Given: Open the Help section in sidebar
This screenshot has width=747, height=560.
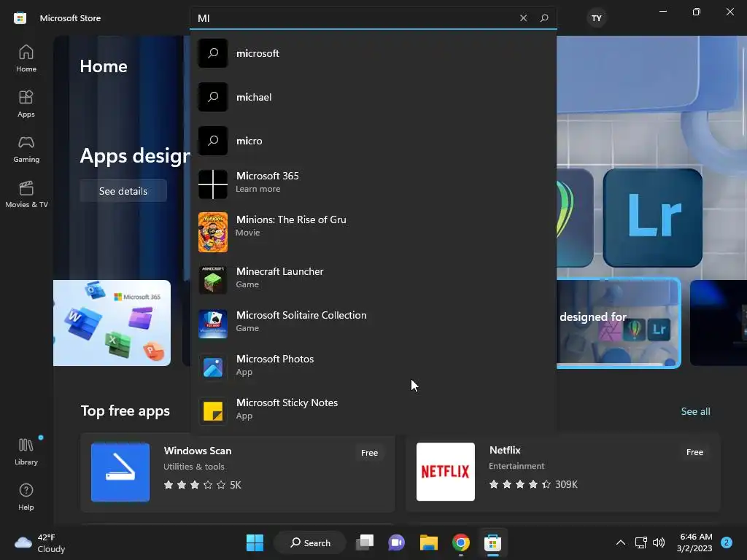Looking at the screenshot, I should tap(26, 497).
